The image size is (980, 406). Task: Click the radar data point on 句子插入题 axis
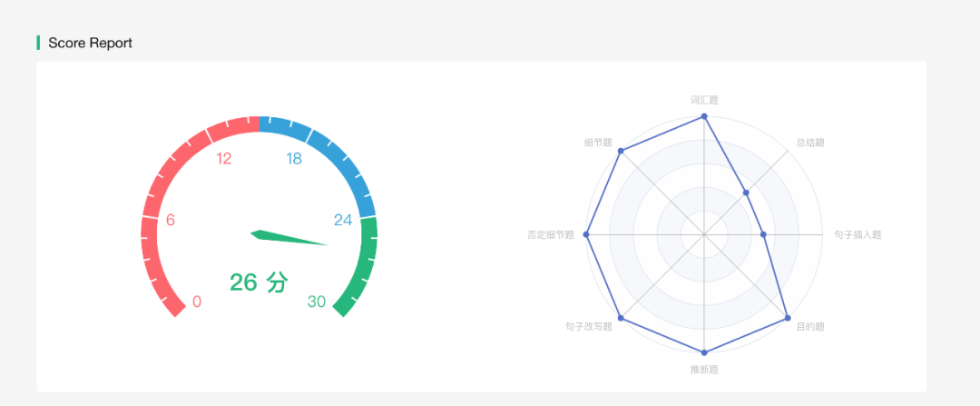click(x=763, y=234)
